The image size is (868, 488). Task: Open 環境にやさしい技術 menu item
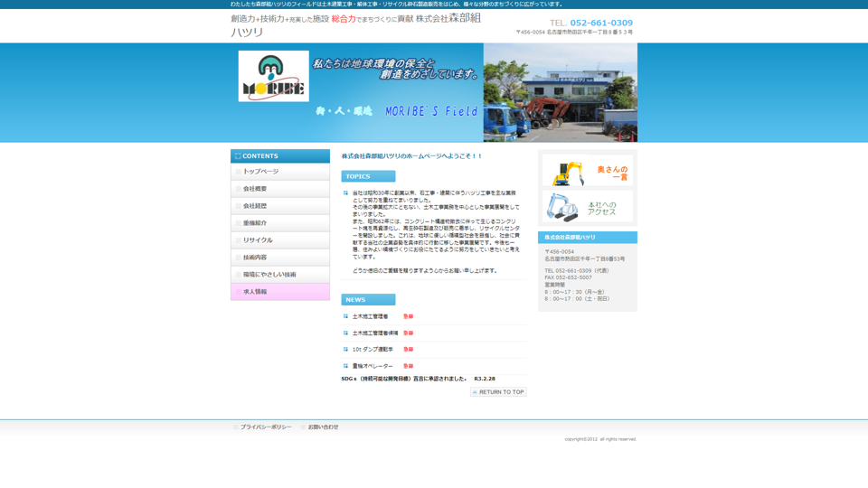click(279, 275)
